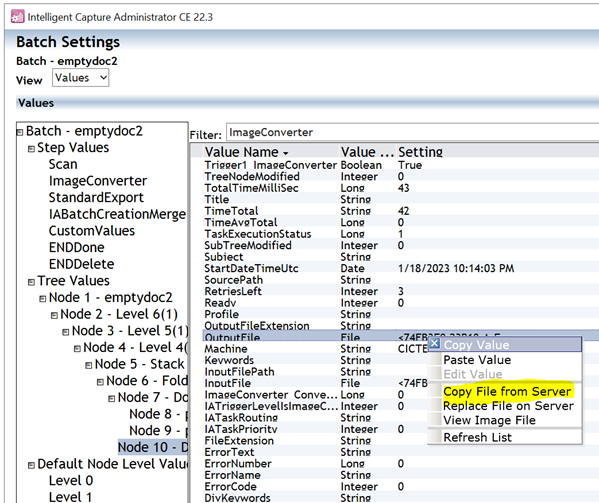Collapse the Step Values tree group
The image size is (599, 503).
point(31,149)
